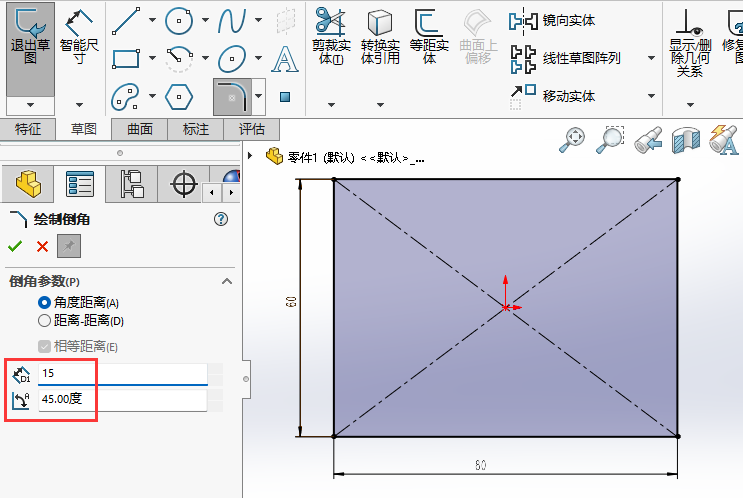
Task: Select the Point sketch tool
Action: point(285,97)
